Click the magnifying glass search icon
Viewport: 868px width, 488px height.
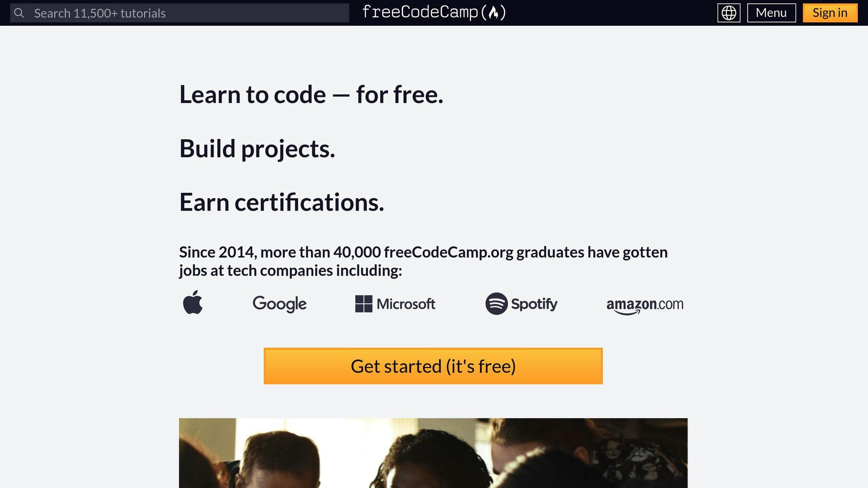19,13
